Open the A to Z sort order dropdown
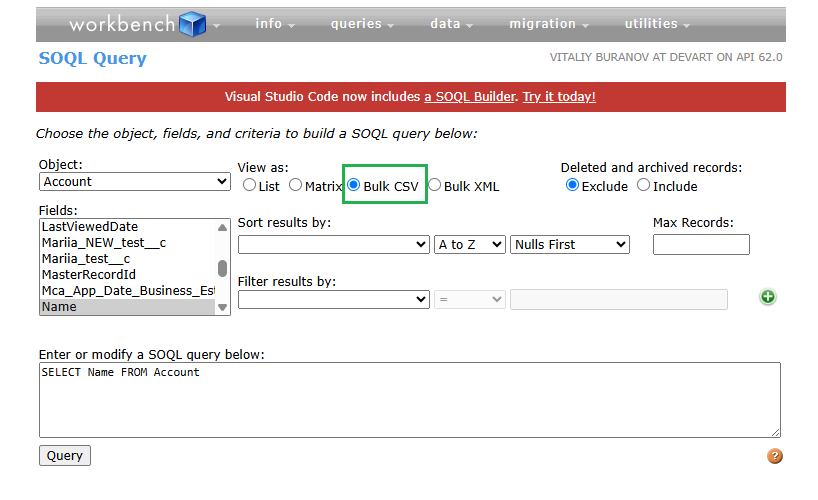The width and height of the screenshot is (818, 500). pos(469,244)
